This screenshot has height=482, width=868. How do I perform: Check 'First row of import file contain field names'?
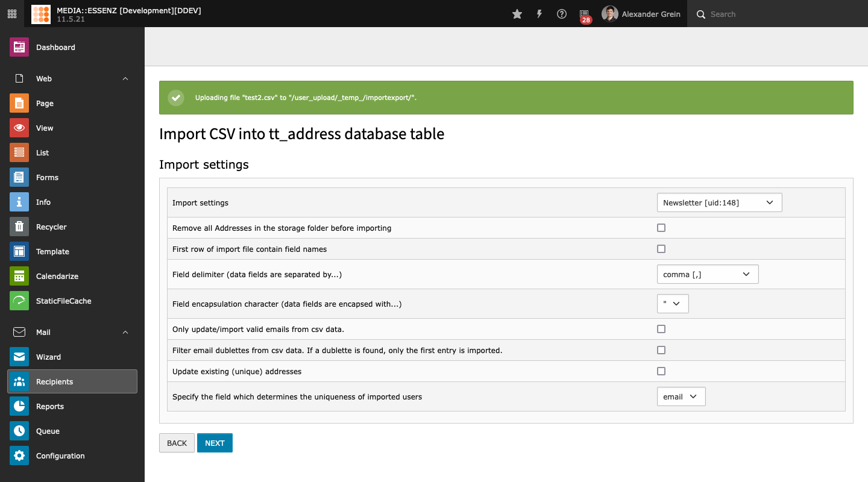661,249
